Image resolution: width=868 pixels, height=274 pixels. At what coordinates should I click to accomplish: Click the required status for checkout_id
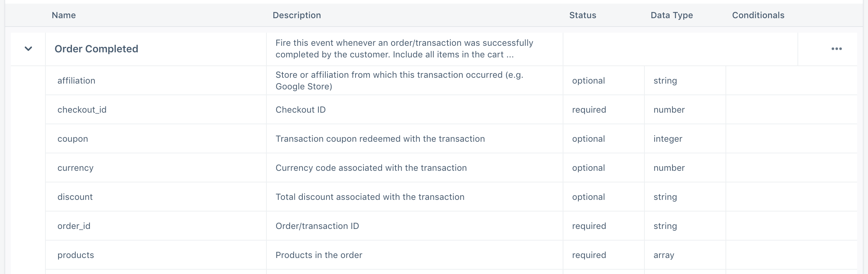click(x=589, y=109)
